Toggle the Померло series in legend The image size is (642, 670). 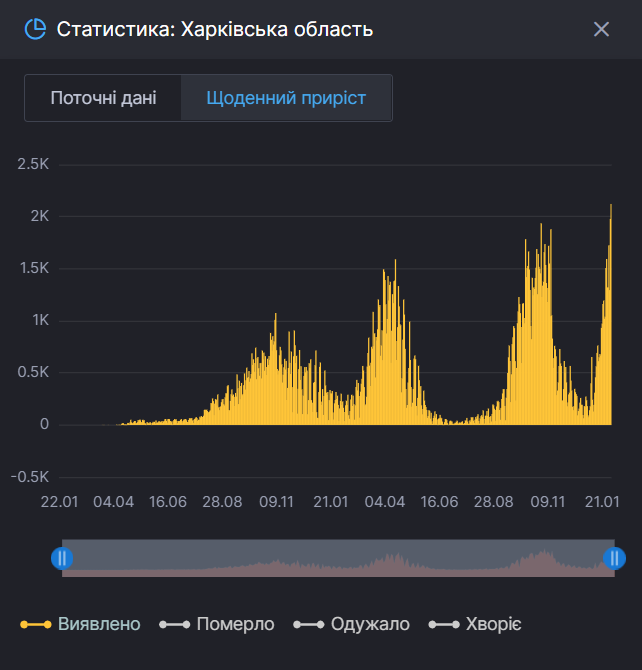(217, 624)
